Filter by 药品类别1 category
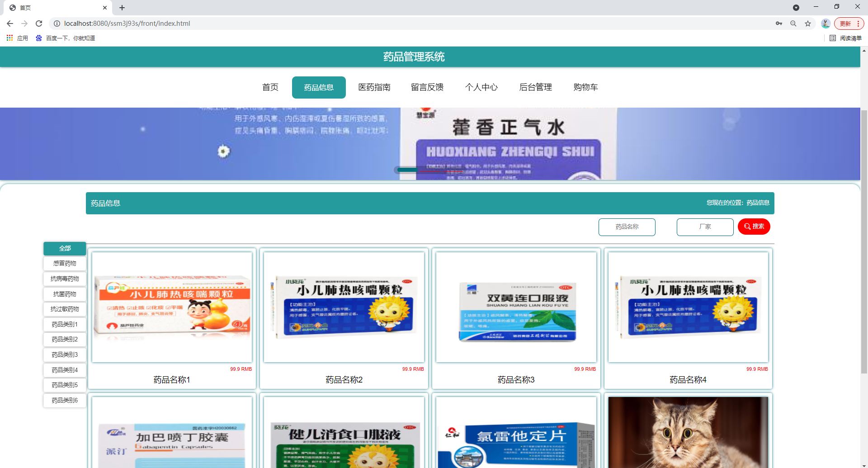Image resolution: width=868 pixels, height=468 pixels. [x=65, y=324]
